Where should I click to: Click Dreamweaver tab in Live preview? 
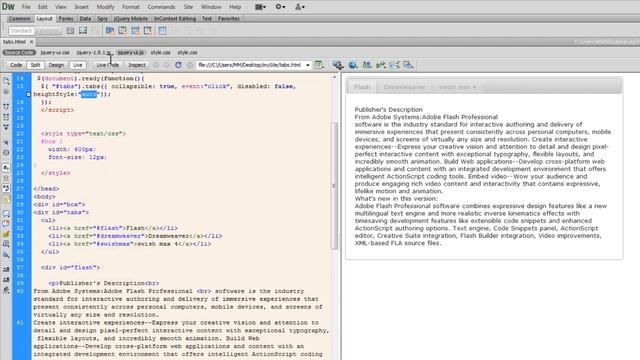click(404, 87)
